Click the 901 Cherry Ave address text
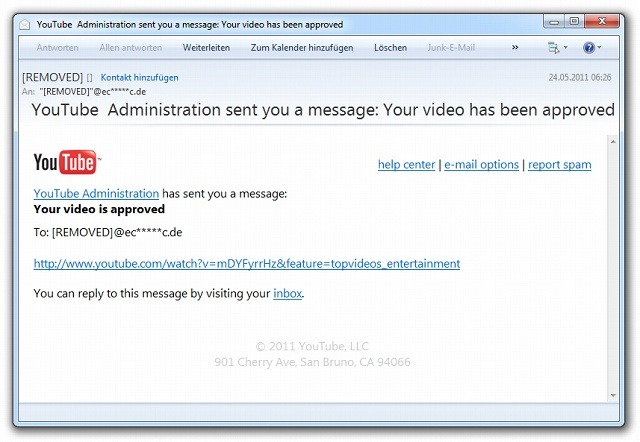Screen dimensions: 640x442 [x=312, y=362]
